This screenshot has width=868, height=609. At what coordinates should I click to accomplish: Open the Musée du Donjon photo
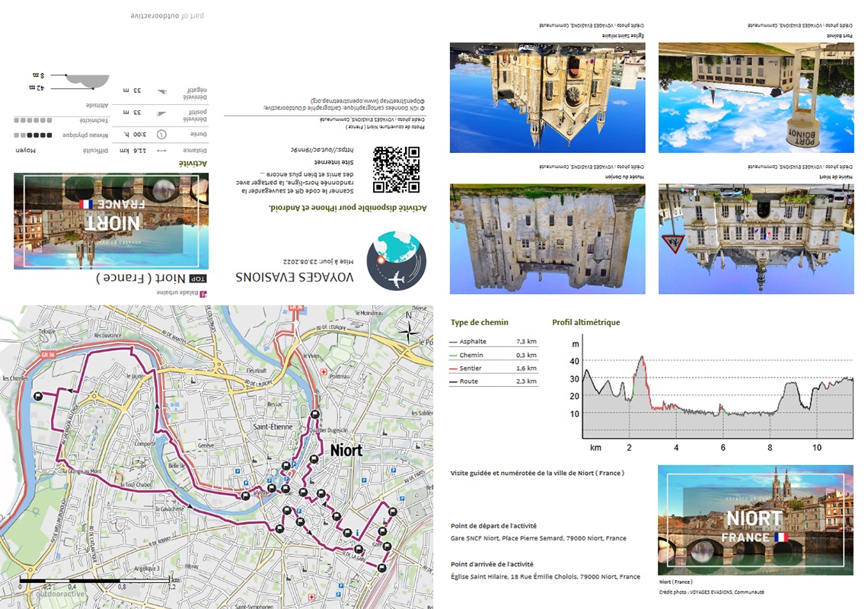coord(547,238)
